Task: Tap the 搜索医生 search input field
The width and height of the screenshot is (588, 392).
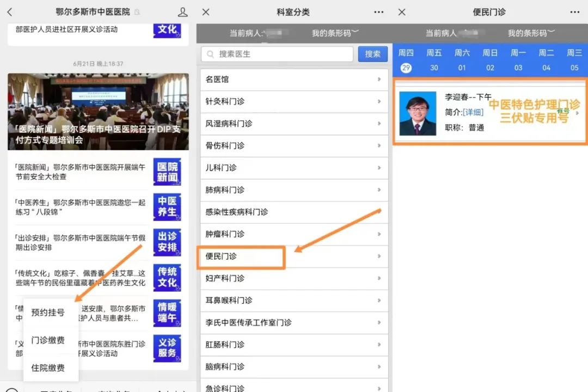Action: click(x=278, y=54)
